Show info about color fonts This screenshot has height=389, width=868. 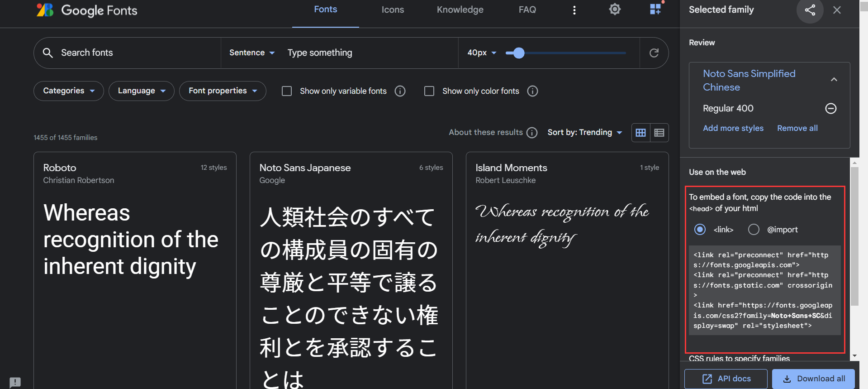[x=533, y=91]
